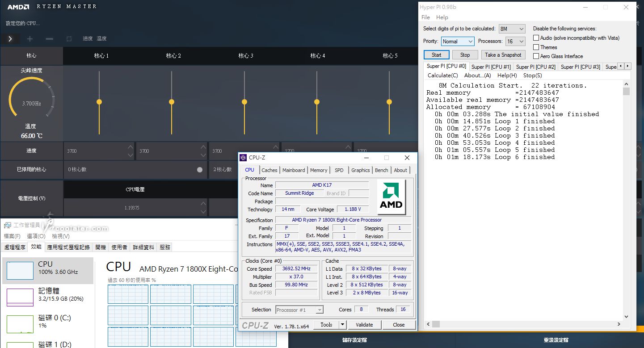Click Start button in Hyper PI

click(x=437, y=55)
